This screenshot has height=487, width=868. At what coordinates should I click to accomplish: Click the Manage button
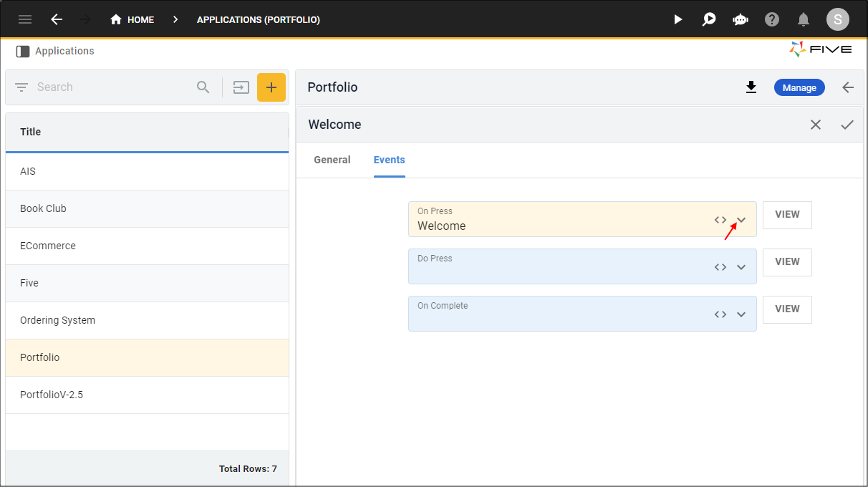tap(799, 87)
